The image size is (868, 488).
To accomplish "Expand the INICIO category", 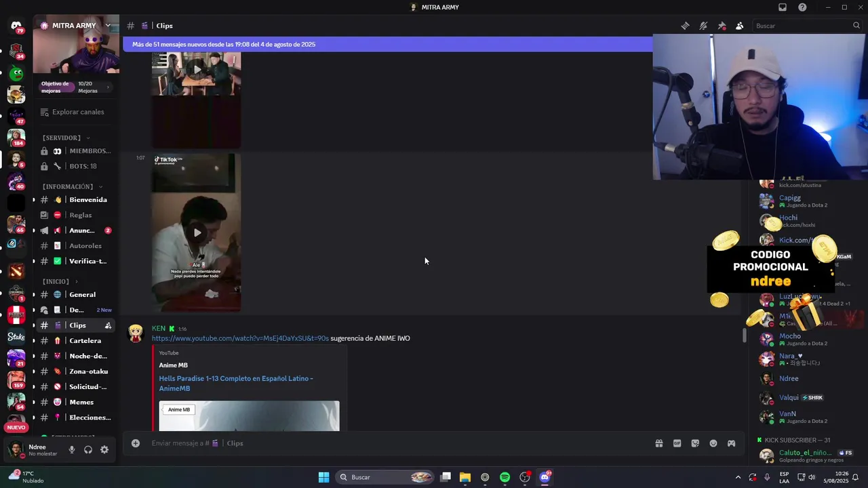I will pyautogui.click(x=60, y=281).
